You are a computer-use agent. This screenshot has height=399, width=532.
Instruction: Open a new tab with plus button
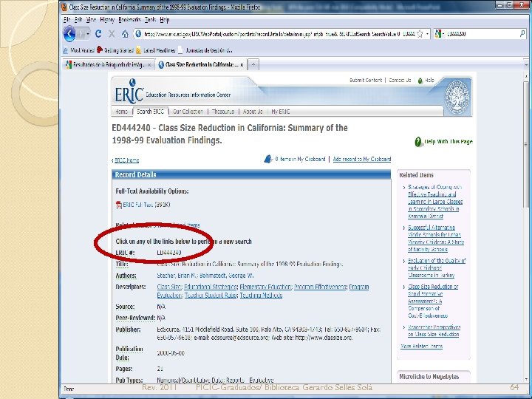coord(253,64)
